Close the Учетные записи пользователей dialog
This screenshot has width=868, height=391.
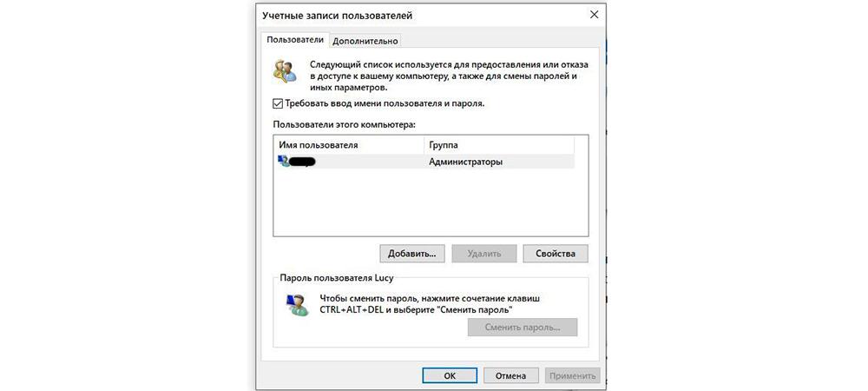pyautogui.click(x=594, y=16)
